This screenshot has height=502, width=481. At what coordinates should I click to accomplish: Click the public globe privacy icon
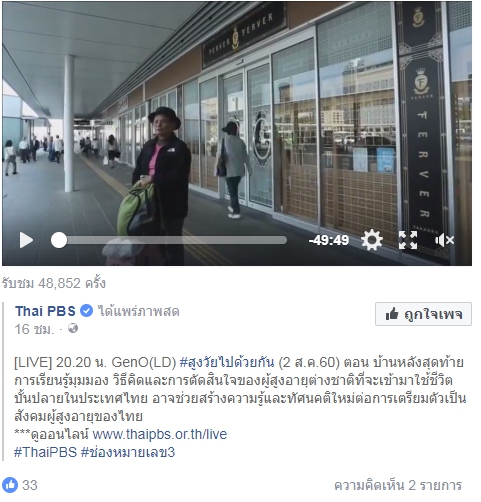click(73, 328)
